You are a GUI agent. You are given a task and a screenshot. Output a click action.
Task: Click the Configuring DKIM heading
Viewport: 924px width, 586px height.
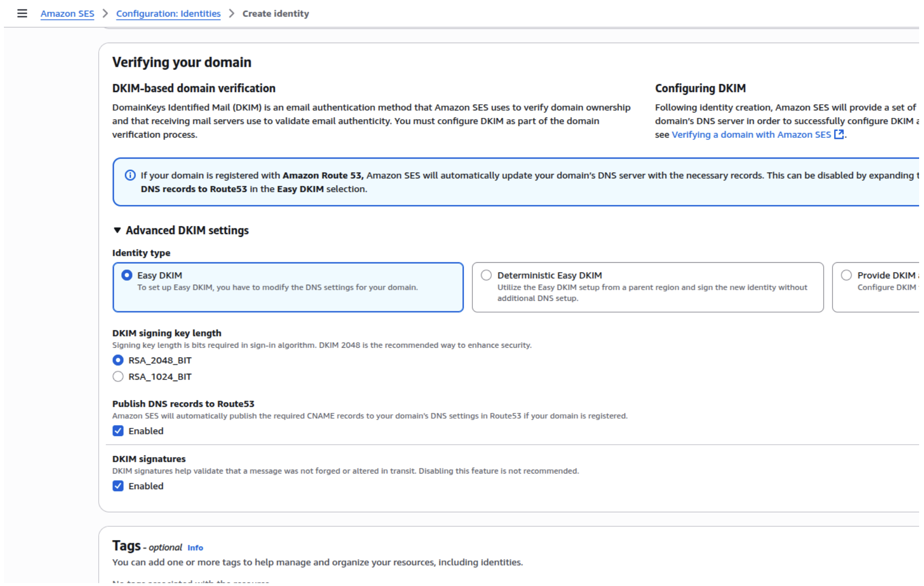(700, 88)
